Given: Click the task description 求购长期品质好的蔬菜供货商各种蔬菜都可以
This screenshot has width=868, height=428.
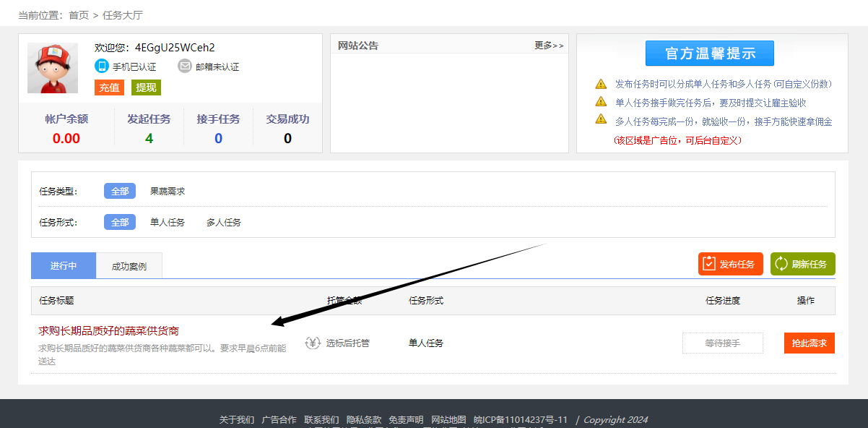Looking at the screenshot, I should [x=162, y=354].
